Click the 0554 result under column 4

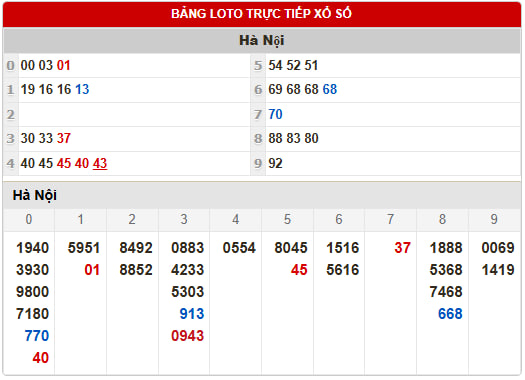[x=239, y=248]
